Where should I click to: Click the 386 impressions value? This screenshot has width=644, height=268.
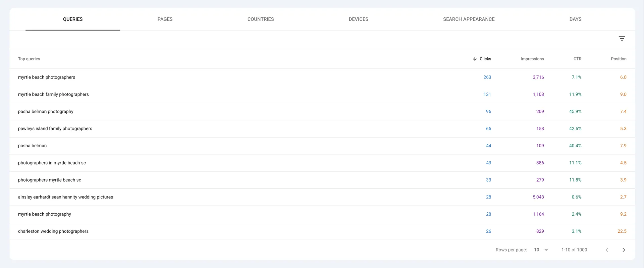click(x=540, y=163)
